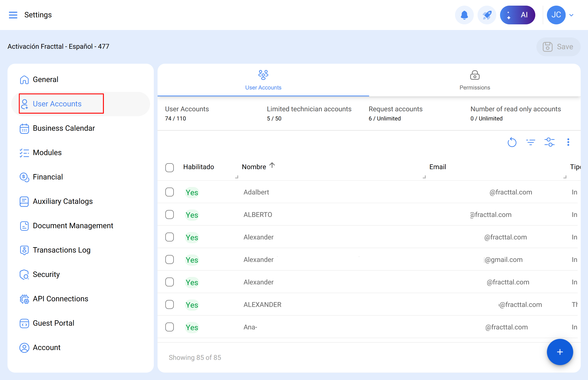Click Habilitado column resize handle
The image size is (588, 380).
pyautogui.click(x=237, y=177)
